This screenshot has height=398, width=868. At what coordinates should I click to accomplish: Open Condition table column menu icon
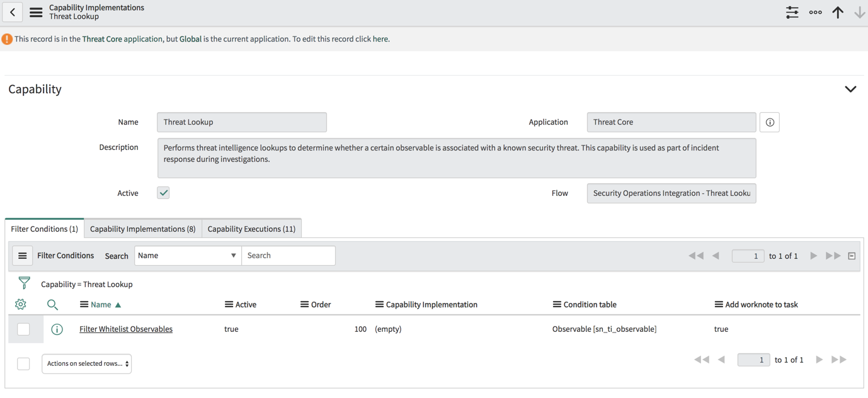[x=557, y=305]
